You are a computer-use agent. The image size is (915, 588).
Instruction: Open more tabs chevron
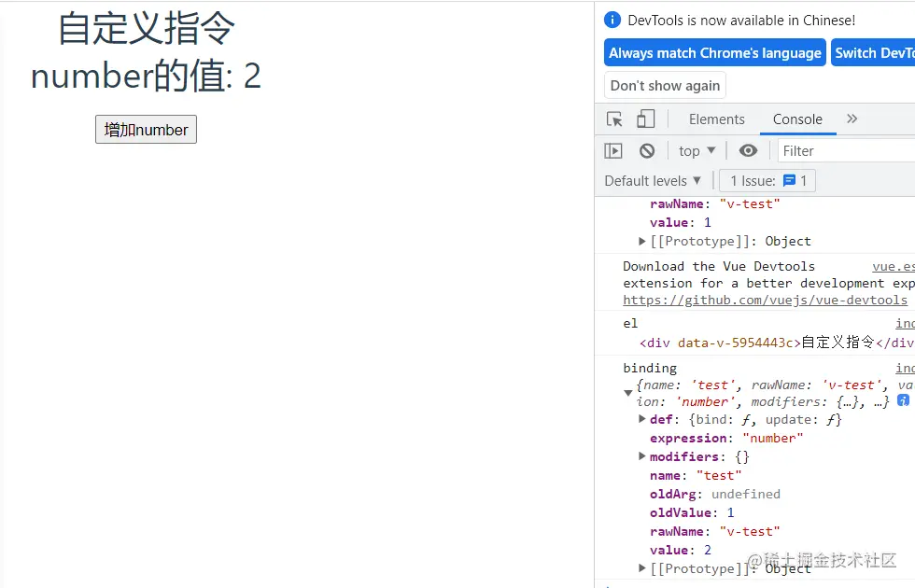852,119
